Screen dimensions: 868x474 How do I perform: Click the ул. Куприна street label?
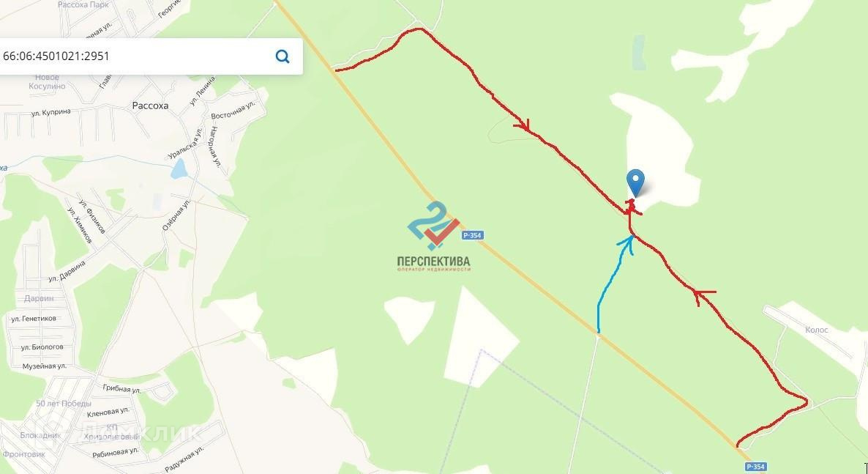point(51,113)
